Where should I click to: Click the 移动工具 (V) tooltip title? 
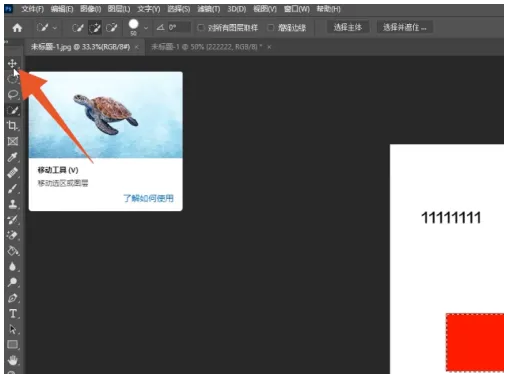(58, 170)
